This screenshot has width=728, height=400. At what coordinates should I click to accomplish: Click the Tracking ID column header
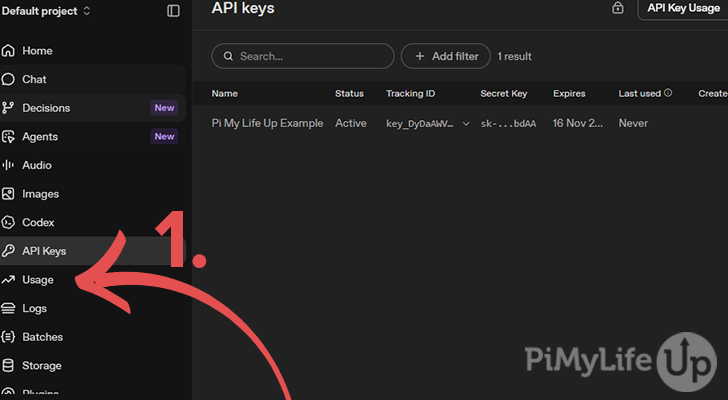(410, 93)
